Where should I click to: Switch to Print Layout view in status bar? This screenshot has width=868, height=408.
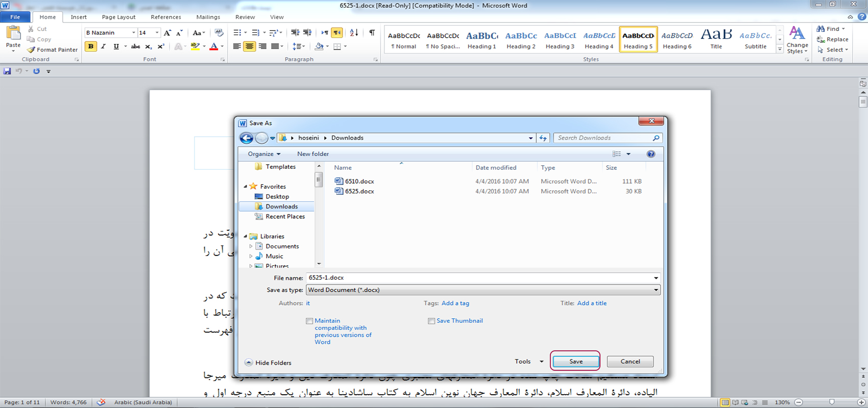pos(725,402)
